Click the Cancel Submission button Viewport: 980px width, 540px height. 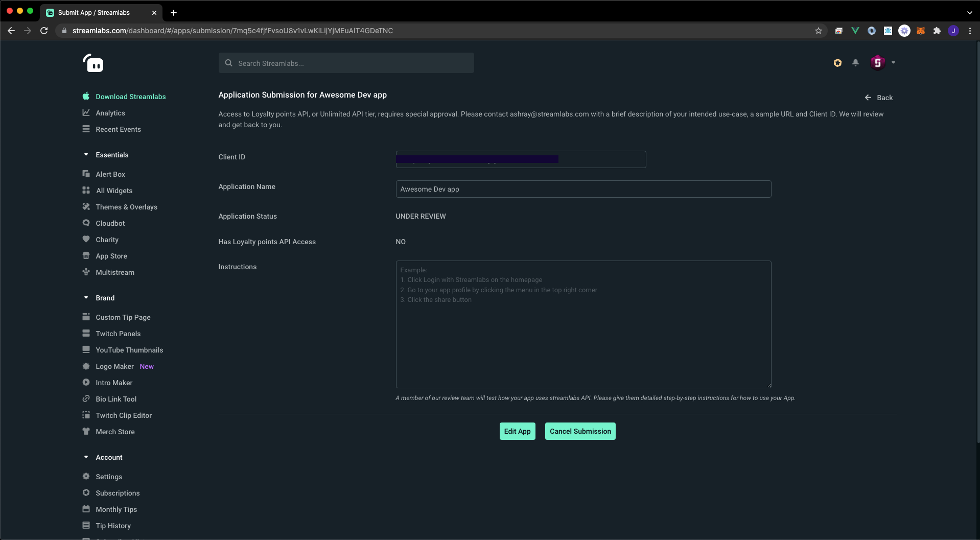pyautogui.click(x=580, y=431)
